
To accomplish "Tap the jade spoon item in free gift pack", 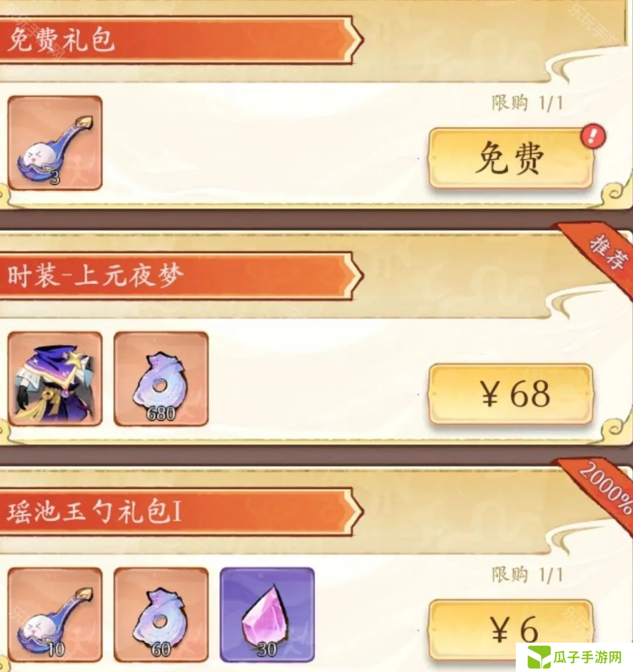I will (55, 143).
